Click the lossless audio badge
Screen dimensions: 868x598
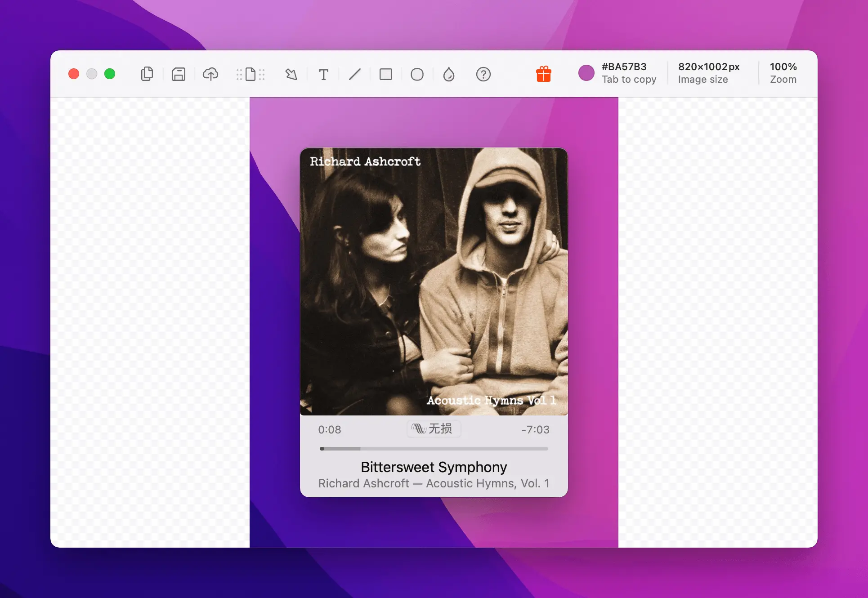coord(434,429)
